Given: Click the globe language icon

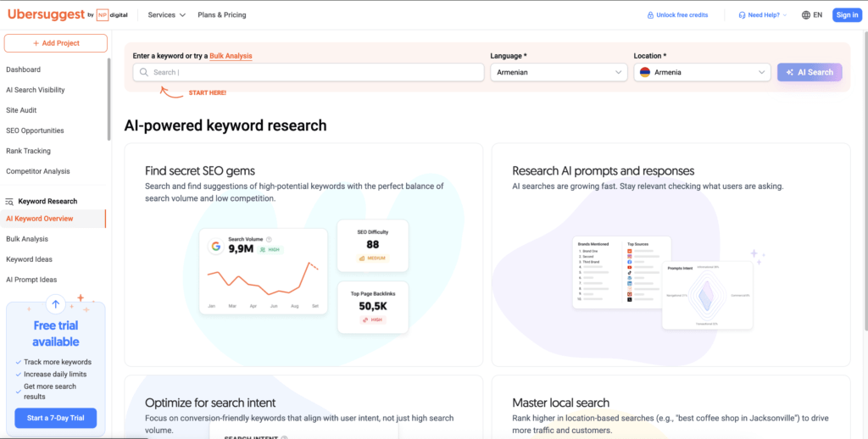Looking at the screenshot, I should pos(806,15).
